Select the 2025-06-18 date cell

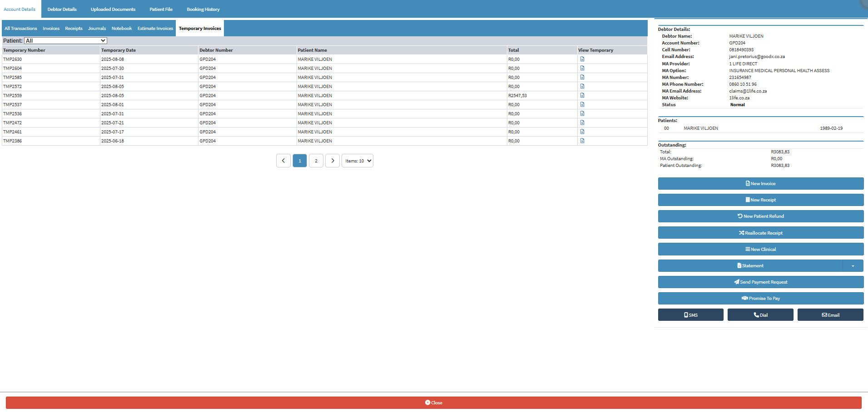click(149, 141)
